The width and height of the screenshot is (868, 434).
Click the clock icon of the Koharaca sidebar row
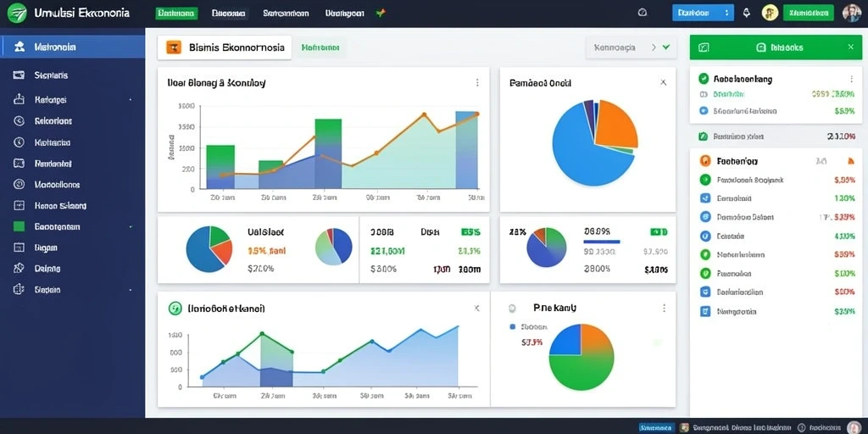[x=19, y=142]
